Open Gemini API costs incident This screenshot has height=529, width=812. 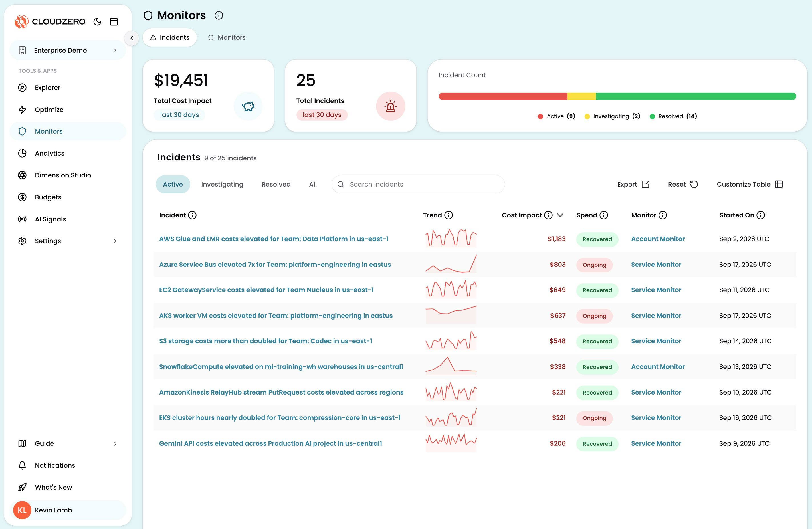point(270,443)
